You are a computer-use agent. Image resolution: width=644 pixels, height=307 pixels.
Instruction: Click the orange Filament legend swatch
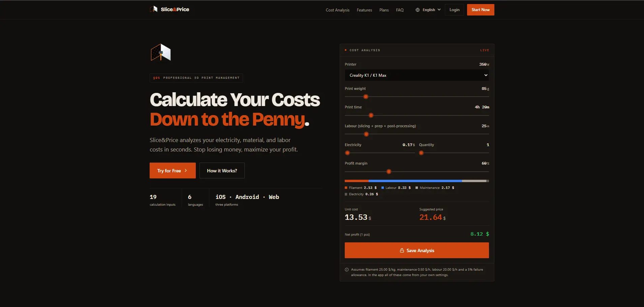(x=346, y=188)
